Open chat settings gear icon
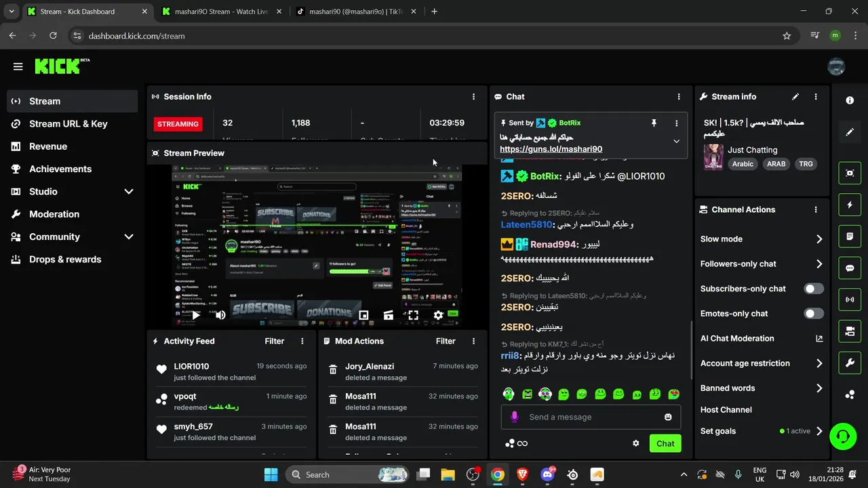This screenshot has width=868, height=488. coord(636,443)
